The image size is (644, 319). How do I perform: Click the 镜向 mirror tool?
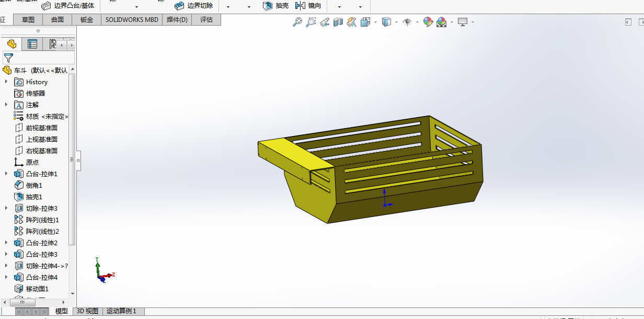(308, 6)
